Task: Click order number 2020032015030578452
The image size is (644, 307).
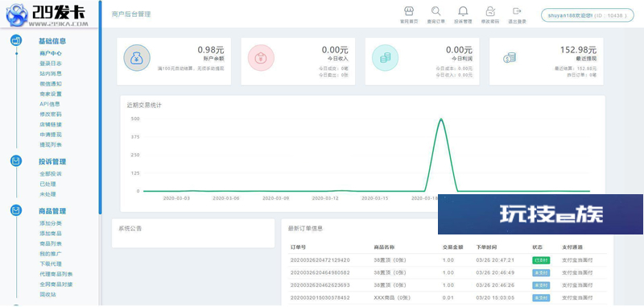Action: pos(320,297)
